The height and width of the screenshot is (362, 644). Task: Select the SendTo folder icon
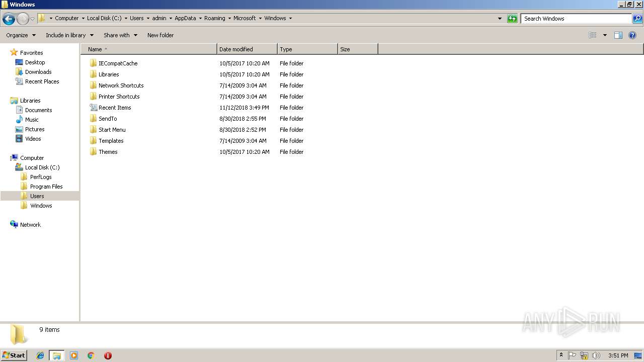click(93, 119)
